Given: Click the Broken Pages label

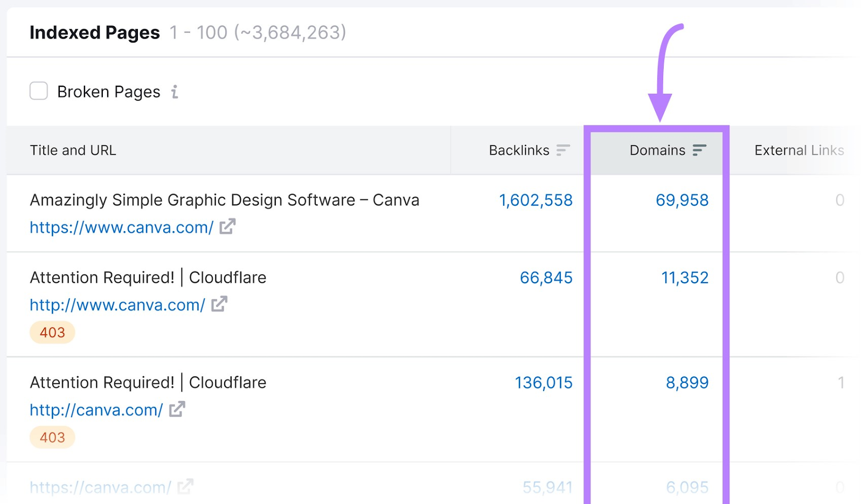Looking at the screenshot, I should pyautogui.click(x=109, y=92).
